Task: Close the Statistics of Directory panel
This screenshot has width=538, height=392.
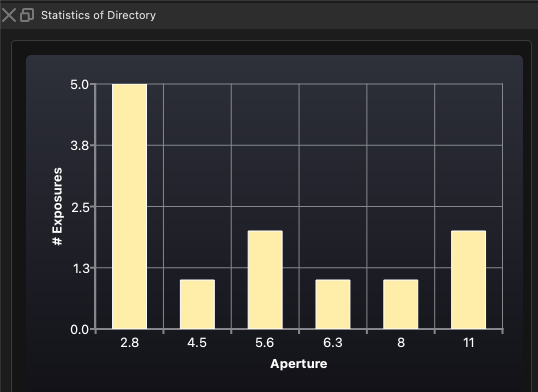Action: [x=9, y=15]
